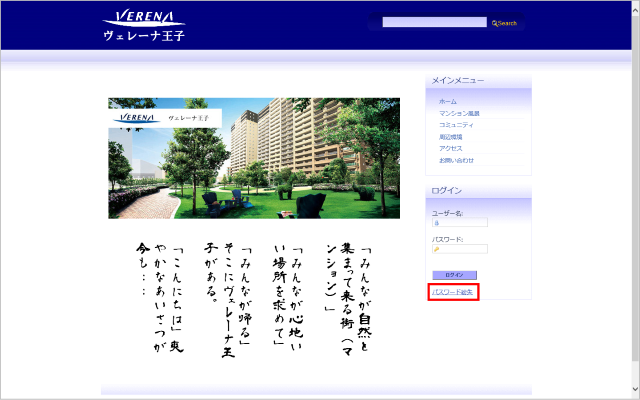The height and width of the screenshot is (400, 640).
Task: Click the vertical scrollbar down arrow
Action: click(x=636, y=389)
